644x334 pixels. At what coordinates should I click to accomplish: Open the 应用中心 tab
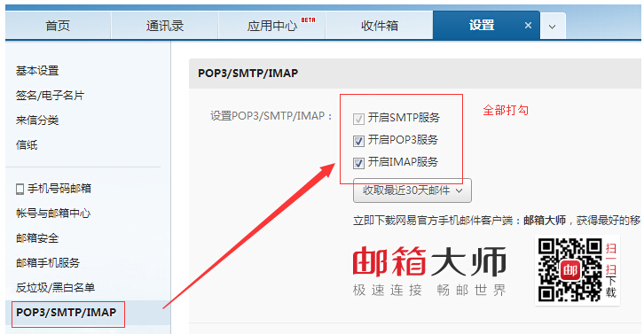(x=272, y=26)
